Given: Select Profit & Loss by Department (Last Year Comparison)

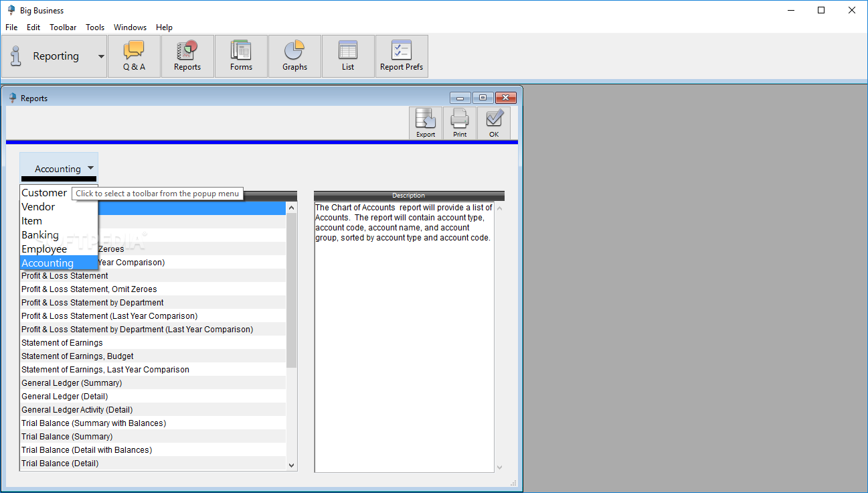Looking at the screenshot, I should coord(153,330).
